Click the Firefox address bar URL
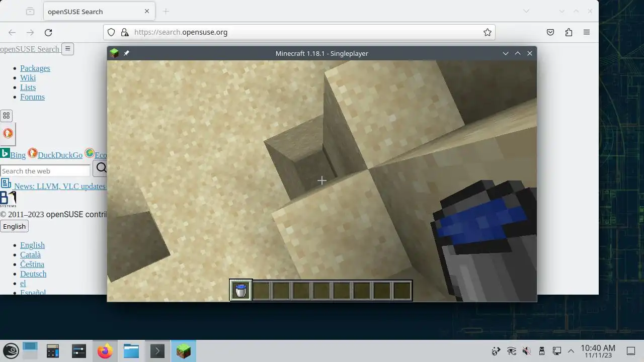Viewport: 644px width, 362px height. pyautogui.click(x=181, y=32)
